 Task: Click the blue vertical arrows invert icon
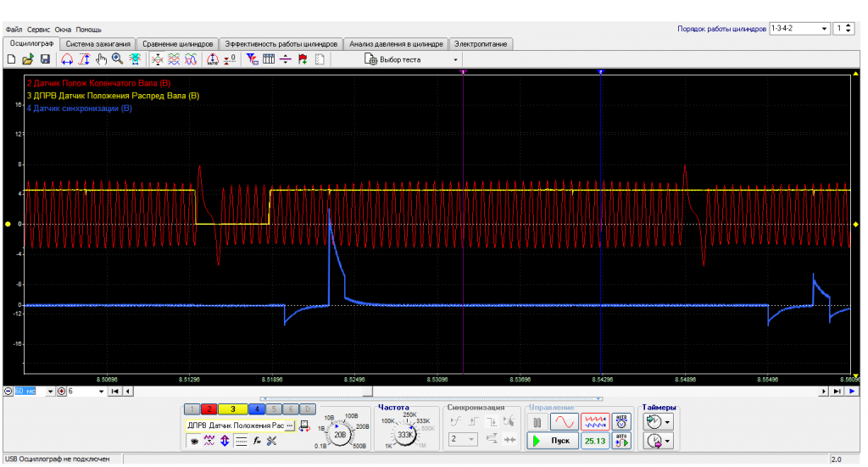[225, 441]
